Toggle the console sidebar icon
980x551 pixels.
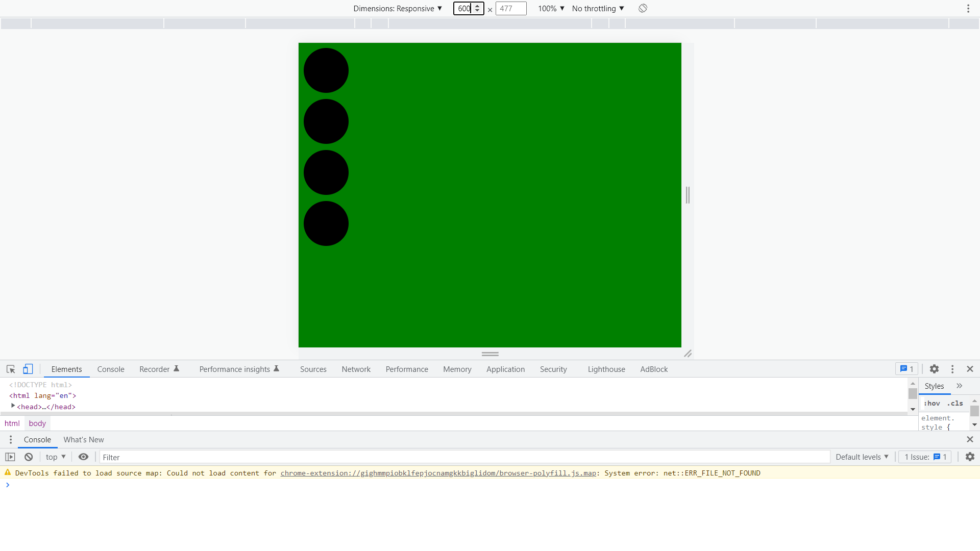[10, 457]
